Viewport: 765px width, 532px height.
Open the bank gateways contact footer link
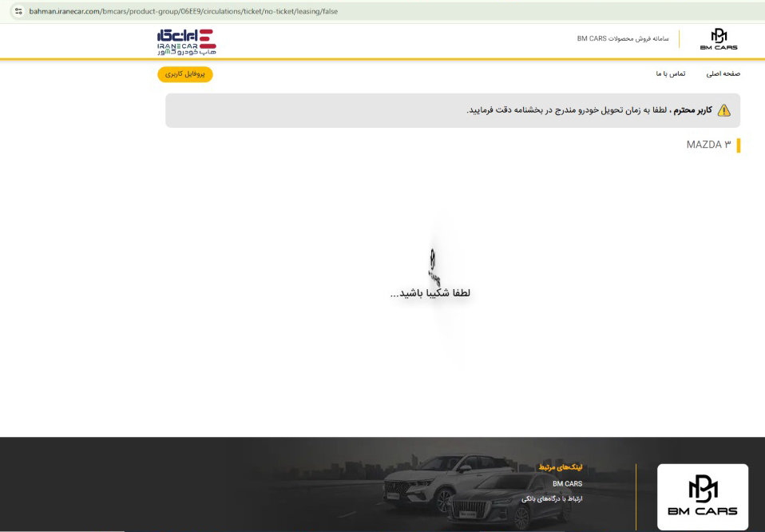point(552,498)
